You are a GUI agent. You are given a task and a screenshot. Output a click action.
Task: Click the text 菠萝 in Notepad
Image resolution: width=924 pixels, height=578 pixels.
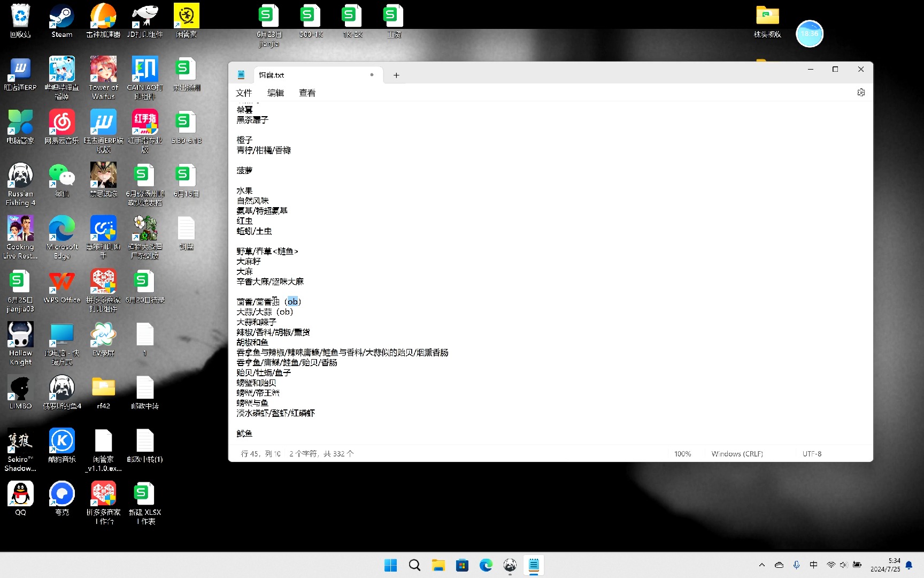click(244, 170)
